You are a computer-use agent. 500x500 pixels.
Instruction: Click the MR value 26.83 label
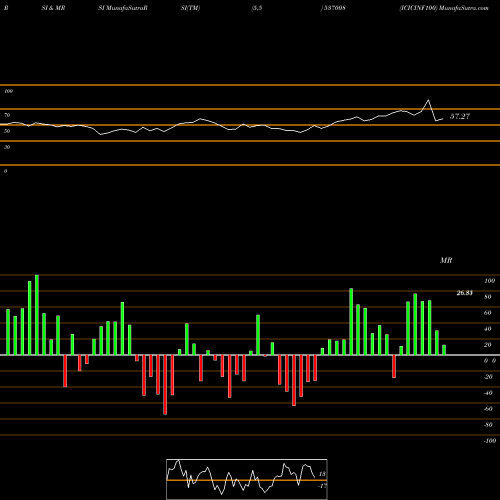(x=464, y=293)
